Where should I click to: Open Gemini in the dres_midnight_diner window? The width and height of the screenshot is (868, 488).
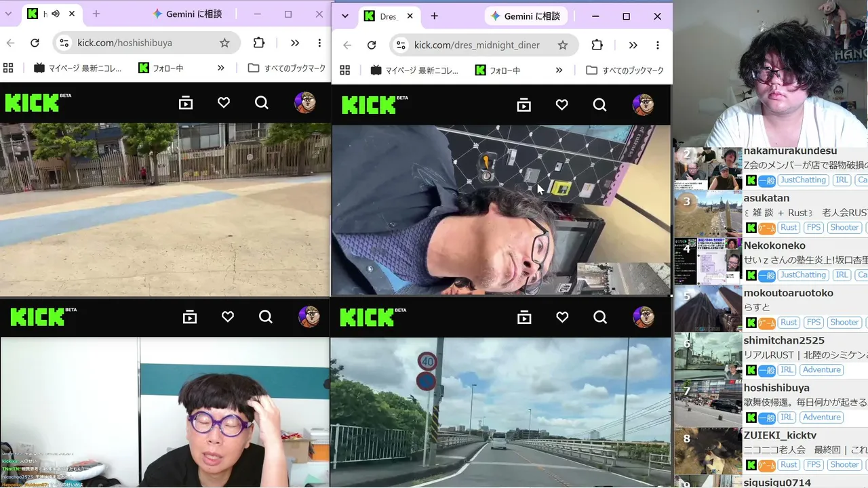click(x=526, y=16)
